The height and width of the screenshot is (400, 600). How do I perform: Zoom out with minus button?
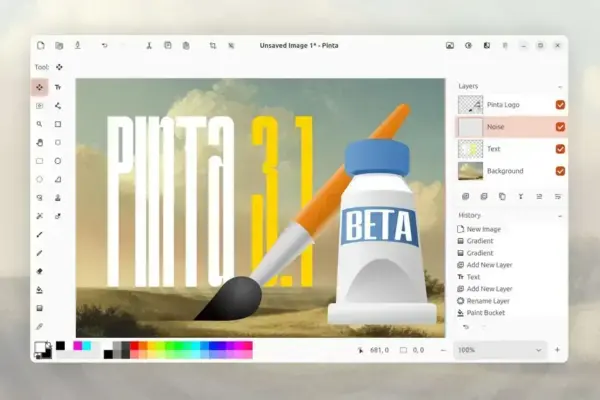tap(443, 350)
